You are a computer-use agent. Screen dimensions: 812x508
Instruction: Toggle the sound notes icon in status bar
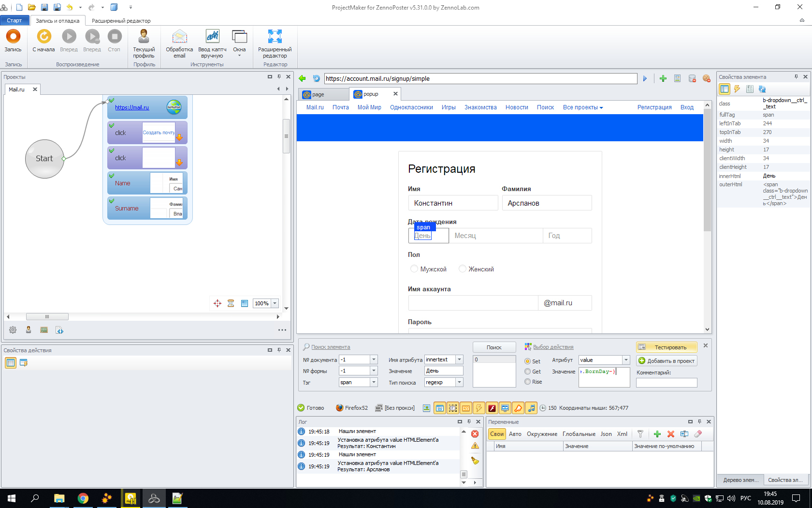click(531, 408)
